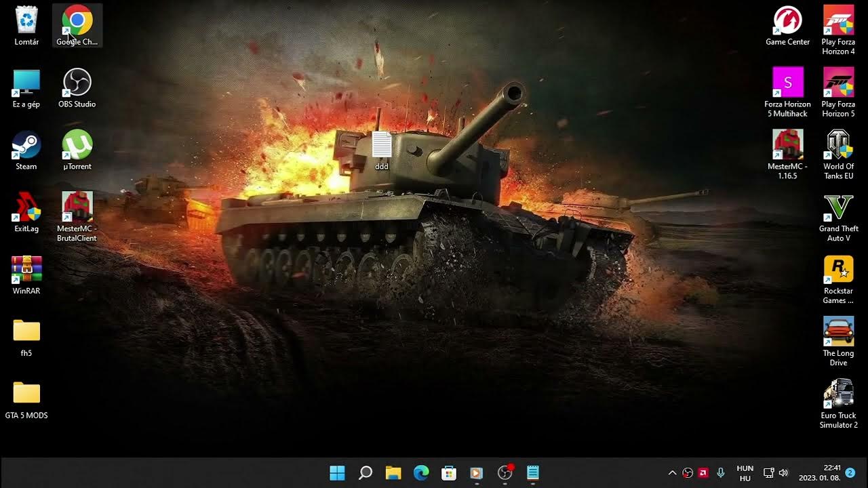This screenshot has height=488, width=868.
Task: Select the Grand Theft Auto V shortcut
Action: click(838, 217)
